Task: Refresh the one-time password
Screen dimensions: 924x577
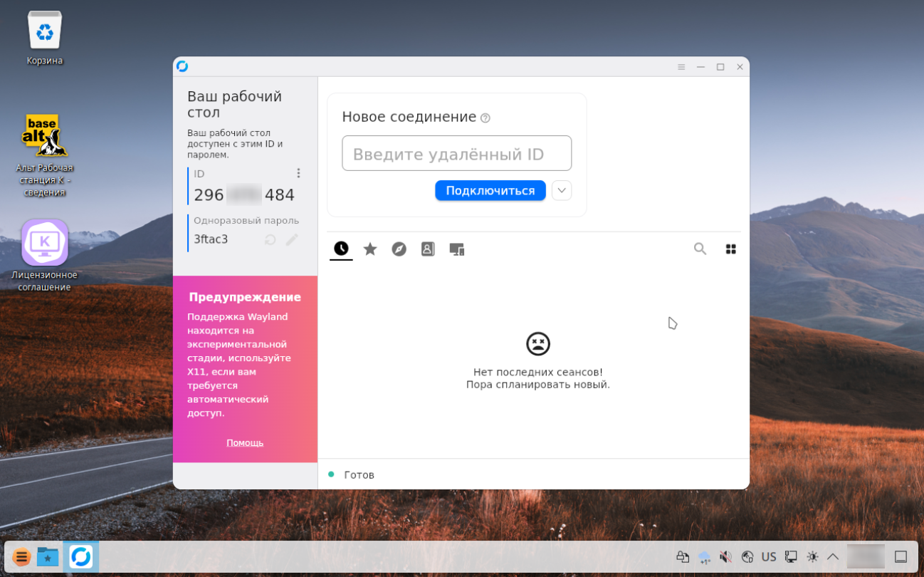Action: coord(269,239)
